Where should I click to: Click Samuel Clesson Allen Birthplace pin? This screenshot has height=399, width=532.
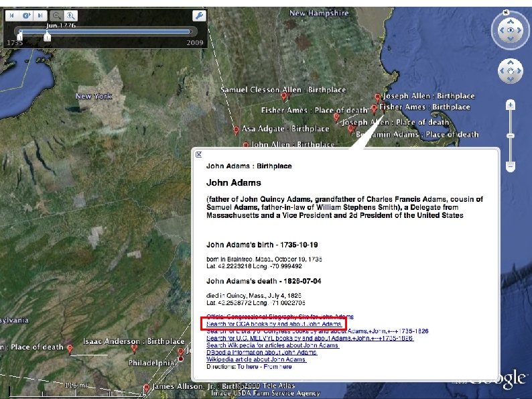284,97
